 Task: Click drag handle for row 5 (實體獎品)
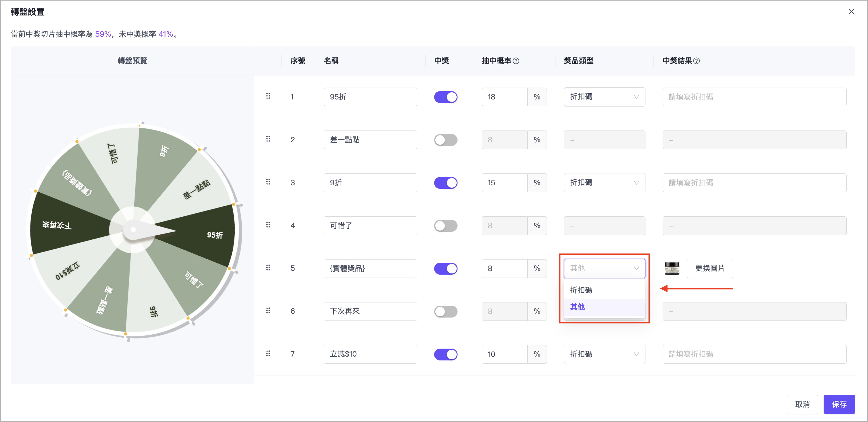click(268, 268)
